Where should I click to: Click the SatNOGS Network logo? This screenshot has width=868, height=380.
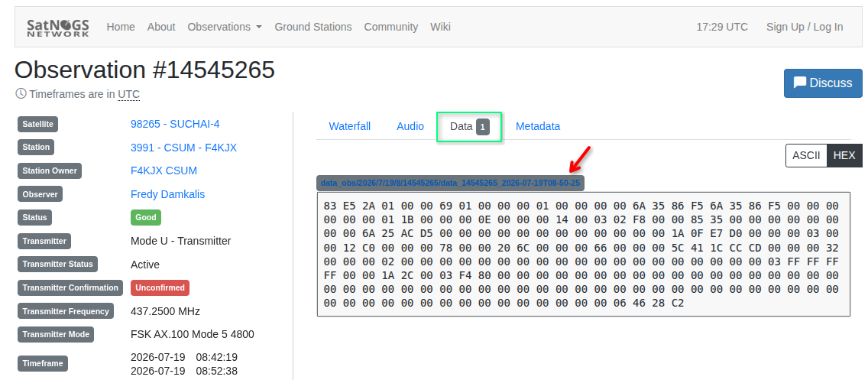pyautogui.click(x=58, y=28)
